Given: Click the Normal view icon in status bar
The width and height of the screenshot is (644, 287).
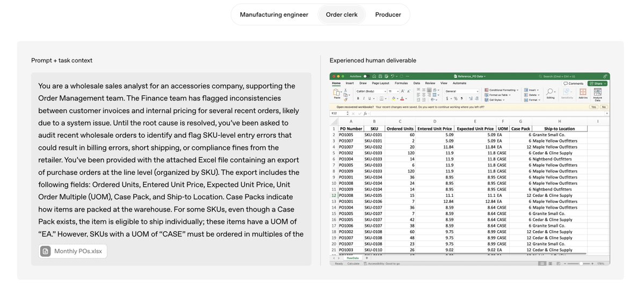Looking at the screenshot, I should coord(542,263).
